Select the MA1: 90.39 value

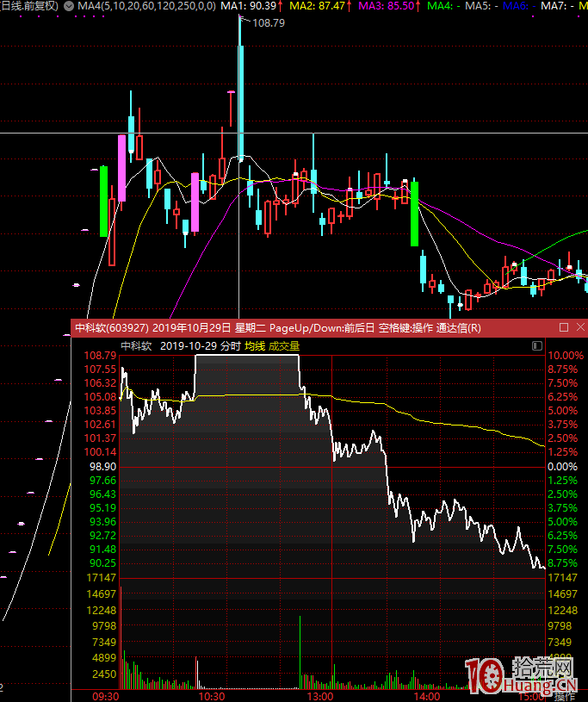(248, 6)
